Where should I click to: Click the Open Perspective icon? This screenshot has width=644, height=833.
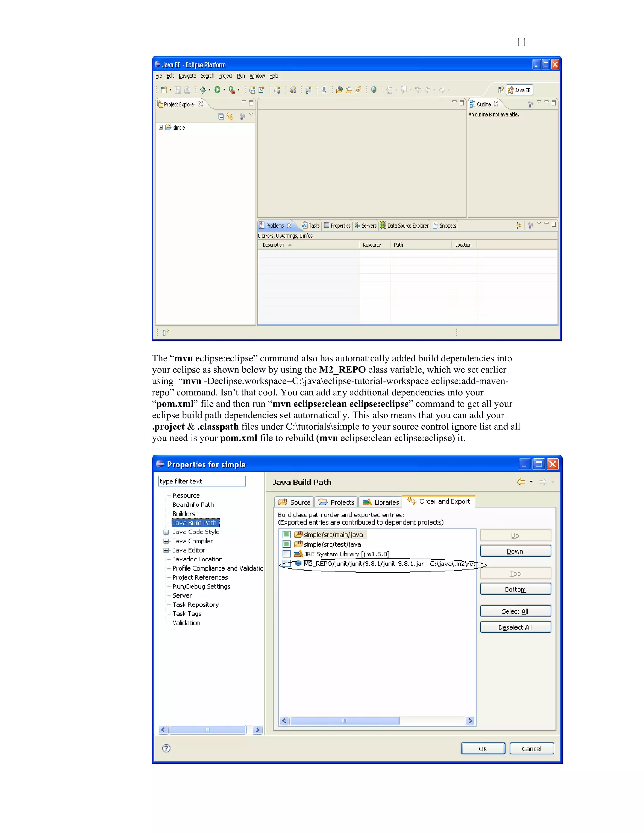pyautogui.click(x=501, y=90)
